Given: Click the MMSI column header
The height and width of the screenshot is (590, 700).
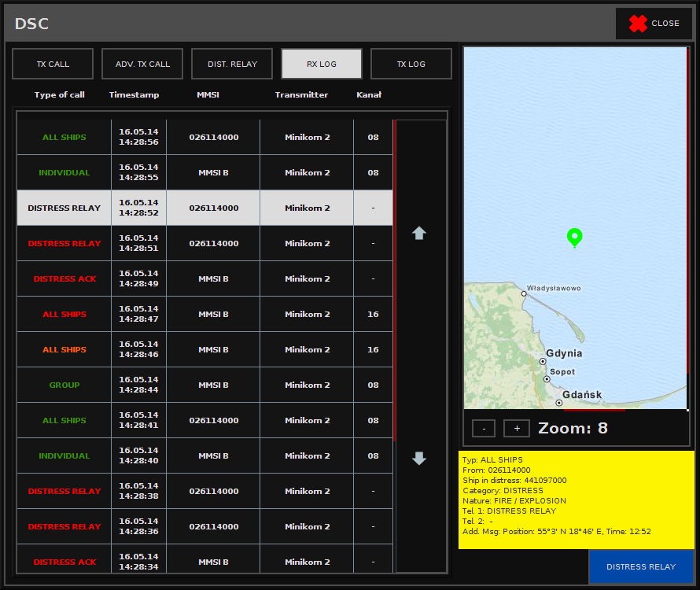Looking at the screenshot, I should [x=208, y=94].
